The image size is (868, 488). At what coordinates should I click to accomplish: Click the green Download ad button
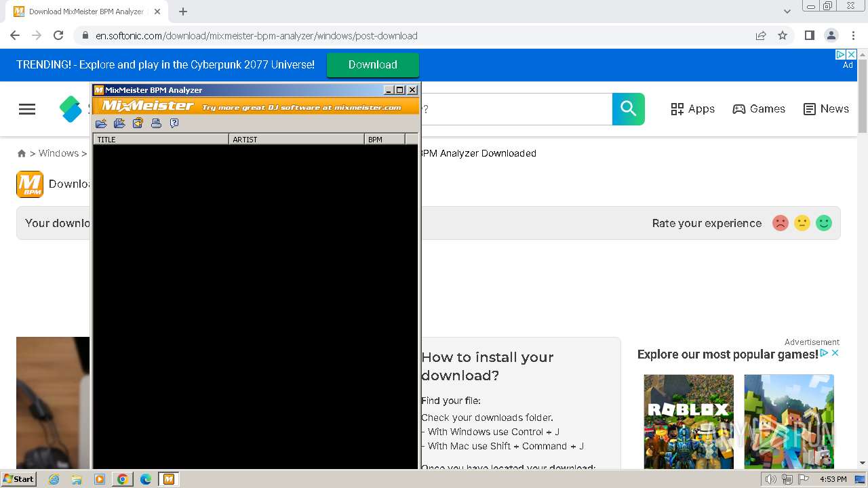click(373, 64)
